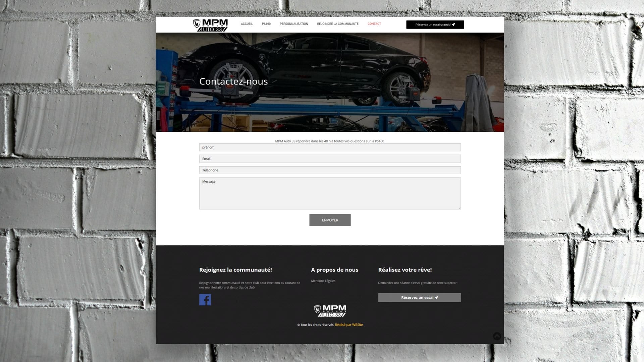Click the MPM Auto 33 footer logo

[330, 311]
